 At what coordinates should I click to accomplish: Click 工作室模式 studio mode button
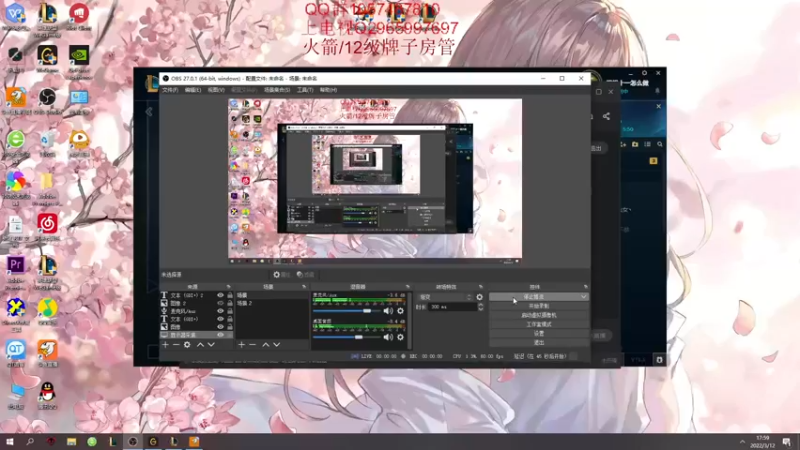click(x=539, y=324)
